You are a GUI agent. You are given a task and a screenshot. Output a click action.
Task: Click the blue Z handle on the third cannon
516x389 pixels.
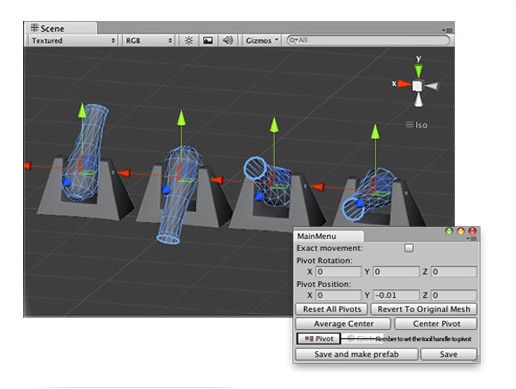pos(259,196)
